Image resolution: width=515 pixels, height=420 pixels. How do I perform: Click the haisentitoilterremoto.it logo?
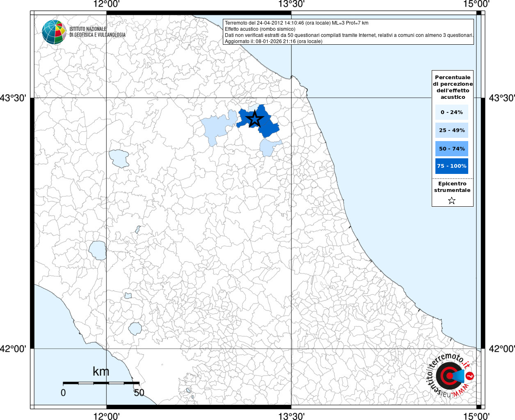[451, 376]
